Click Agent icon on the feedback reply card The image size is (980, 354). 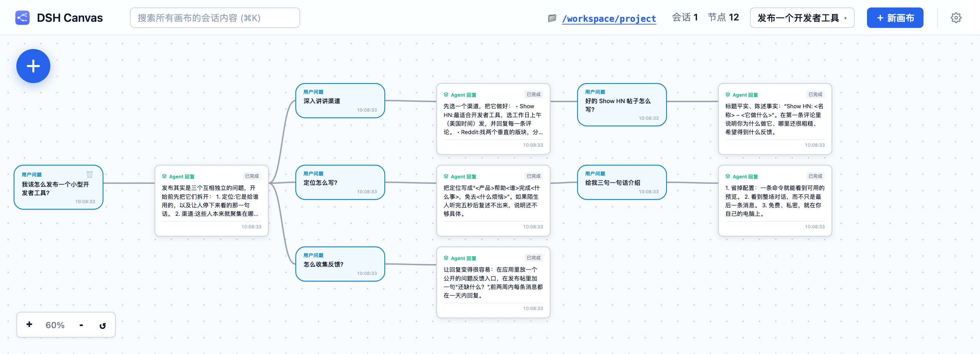pos(446,258)
